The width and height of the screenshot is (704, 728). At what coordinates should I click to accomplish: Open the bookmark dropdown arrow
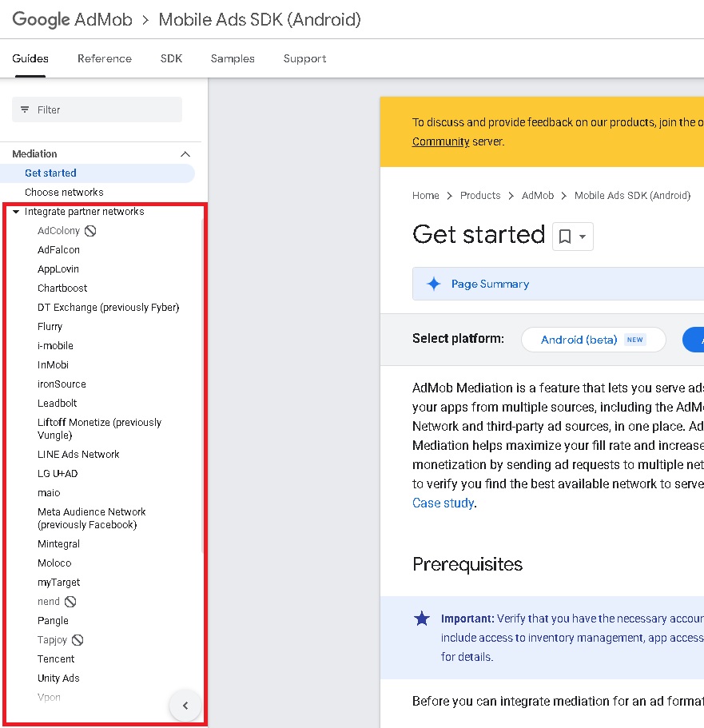[583, 237]
